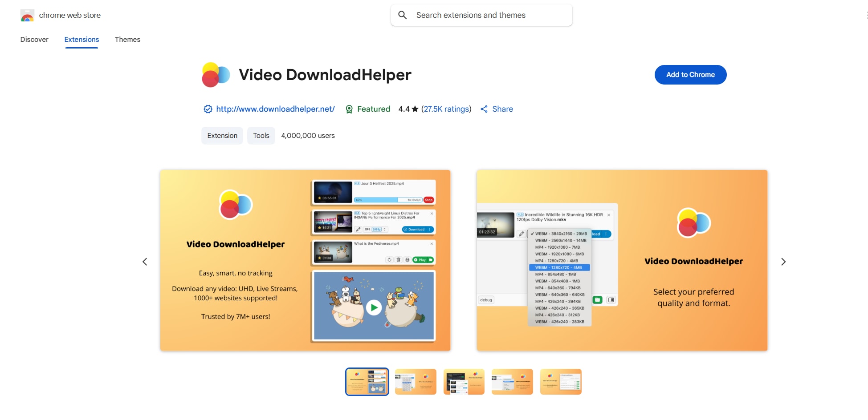Screen dimensions: 868x420
Task: Select the second screenshot thumbnail
Action: (415, 381)
